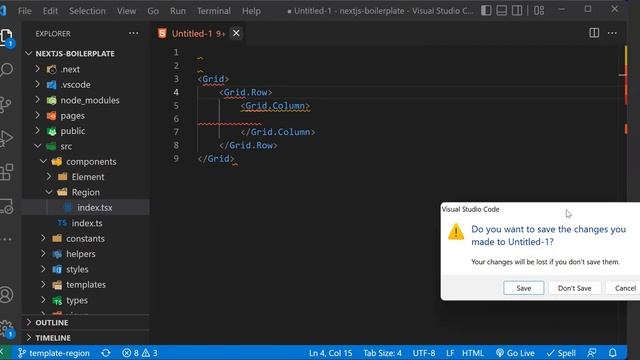
Task: Open Source Control view in activity bar
Action: pos(6,104)
